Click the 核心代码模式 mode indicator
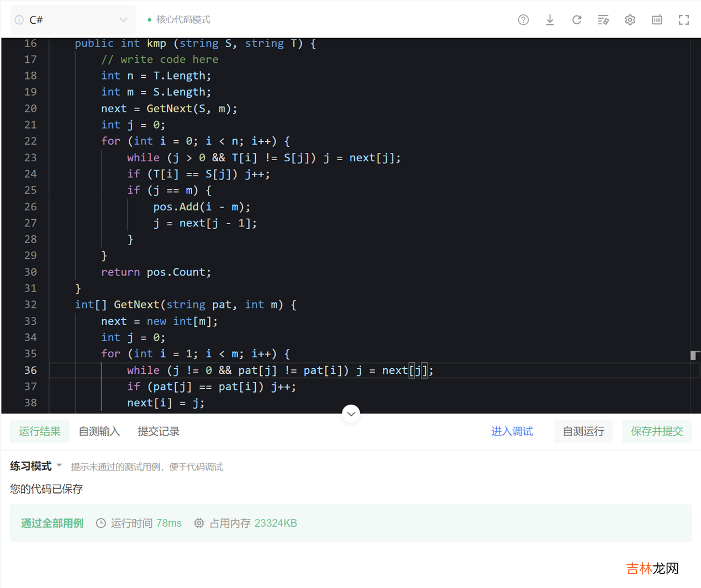The width and height of the screenshot is (701, 588). coord(182,20)
